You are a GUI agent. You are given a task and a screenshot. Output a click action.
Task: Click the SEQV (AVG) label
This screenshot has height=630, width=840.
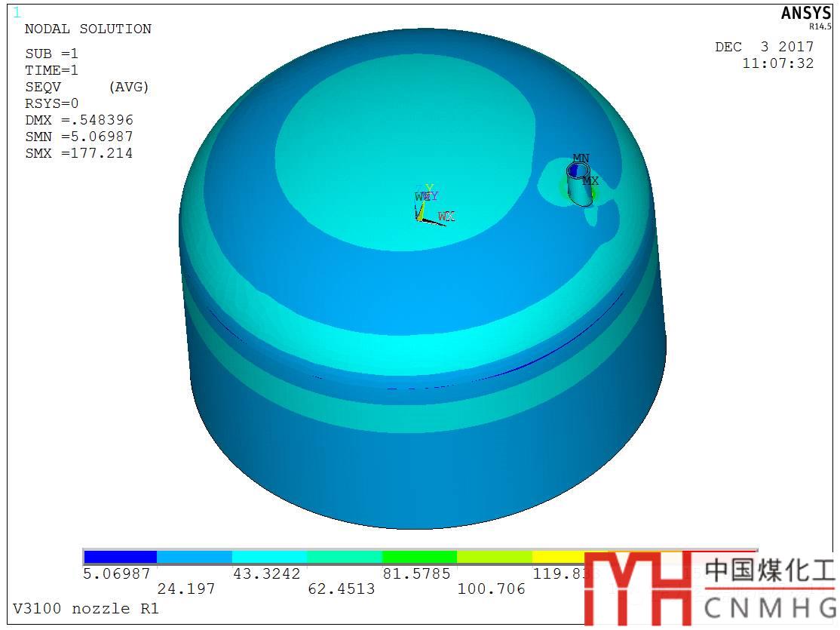pyautogui.click(x=87, y=87)
